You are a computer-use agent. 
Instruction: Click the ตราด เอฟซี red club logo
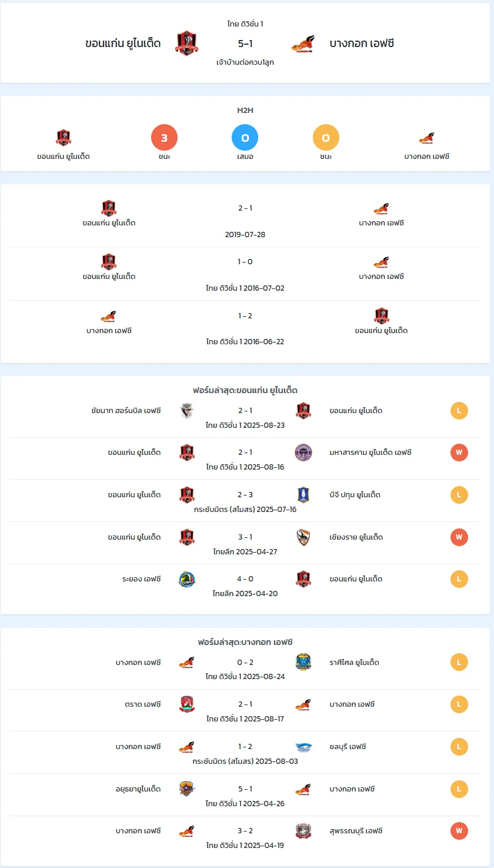(x=187, y=704)
